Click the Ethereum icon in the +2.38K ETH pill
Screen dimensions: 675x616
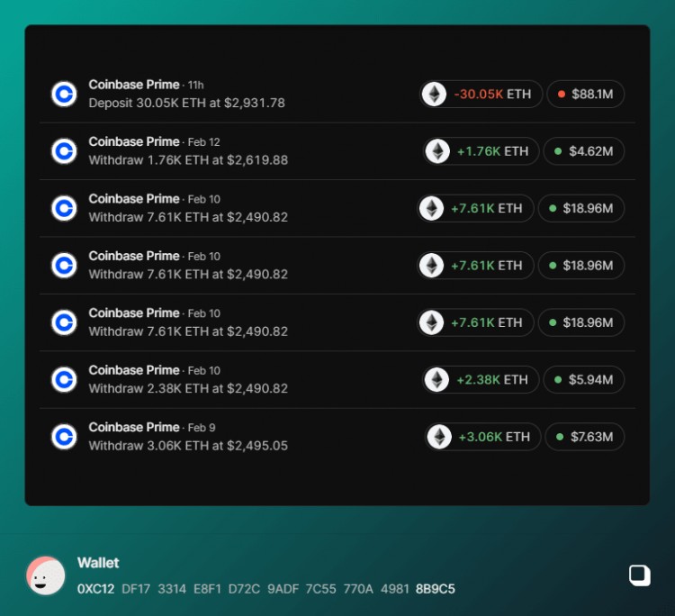pyautogui.click(x=437, y=379)
